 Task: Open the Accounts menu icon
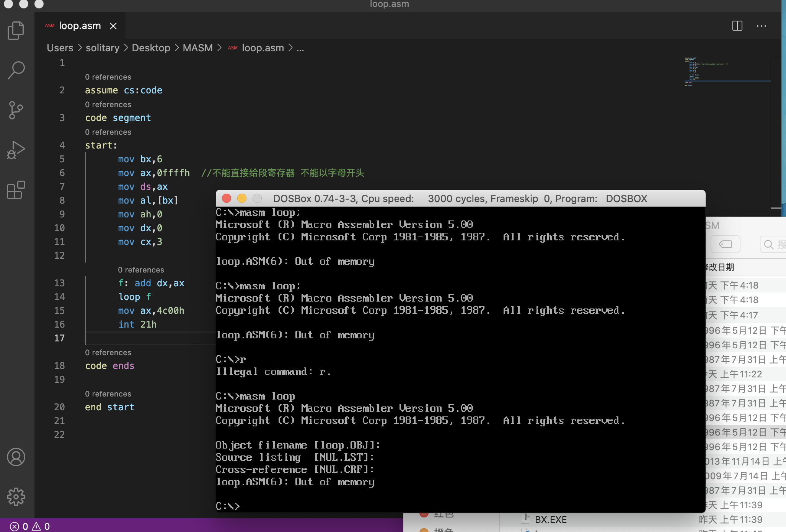tap(16, 457)
